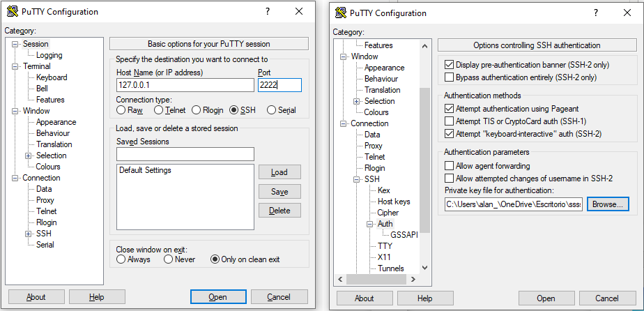The height and width of the screenshot is (311, 644).
Task: Expand the Selection node in left window
Action: coord(29,155)
